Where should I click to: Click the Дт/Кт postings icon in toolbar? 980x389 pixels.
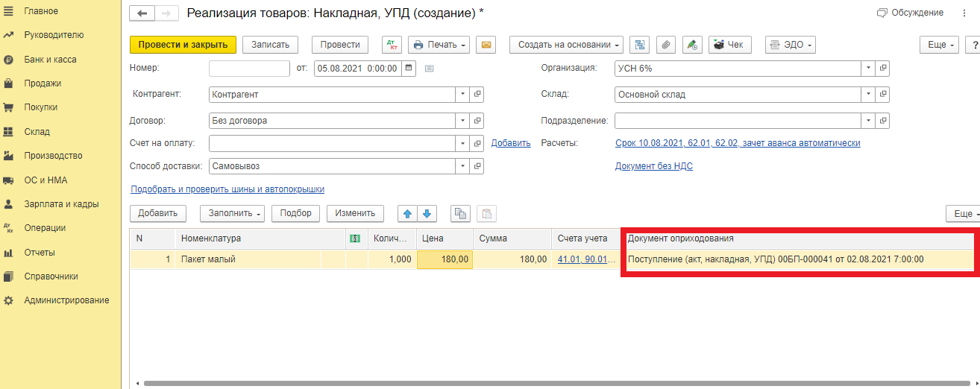[x=392, y=45]
